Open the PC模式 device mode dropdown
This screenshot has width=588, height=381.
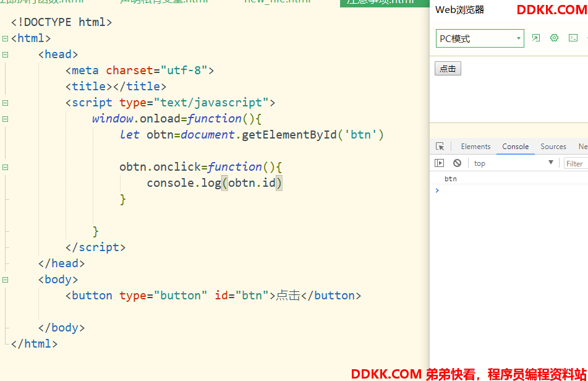click(480, 38)
